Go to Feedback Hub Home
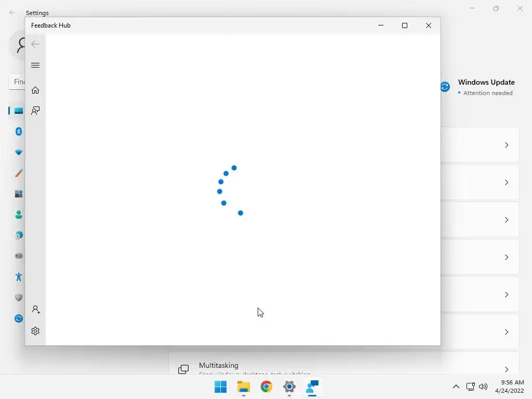The height and width of the screenshot is (399, 532). coord(35,90)
